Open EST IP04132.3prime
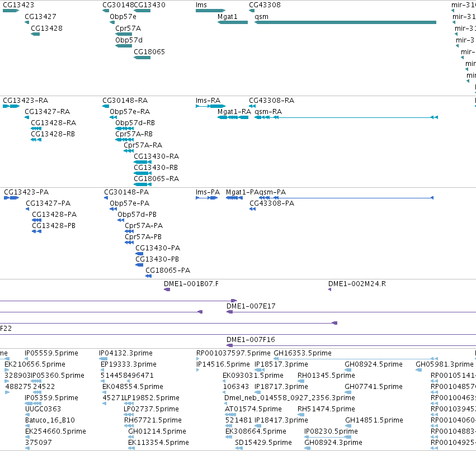 tap(126, 353)
